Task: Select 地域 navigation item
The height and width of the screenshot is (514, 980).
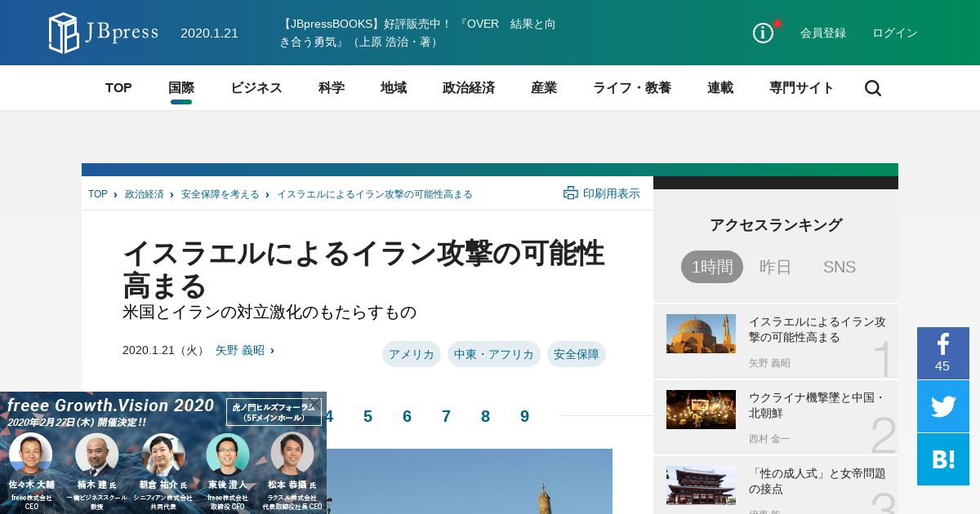Action: 394,88
